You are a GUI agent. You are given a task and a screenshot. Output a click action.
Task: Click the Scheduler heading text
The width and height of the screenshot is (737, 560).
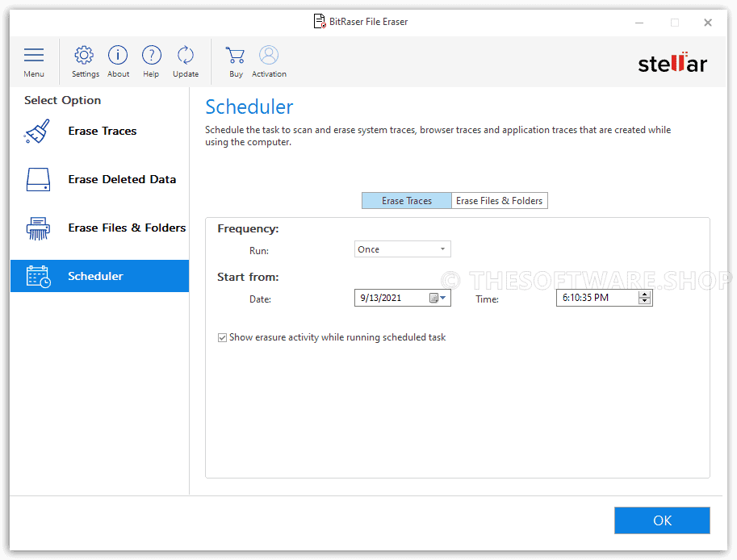coord(249,107)
